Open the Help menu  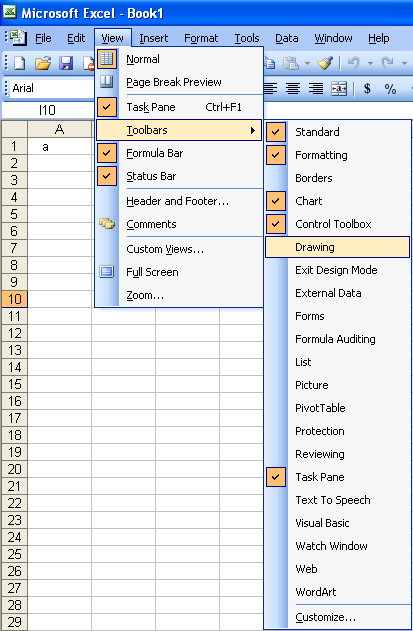click(x=378, y=38)
